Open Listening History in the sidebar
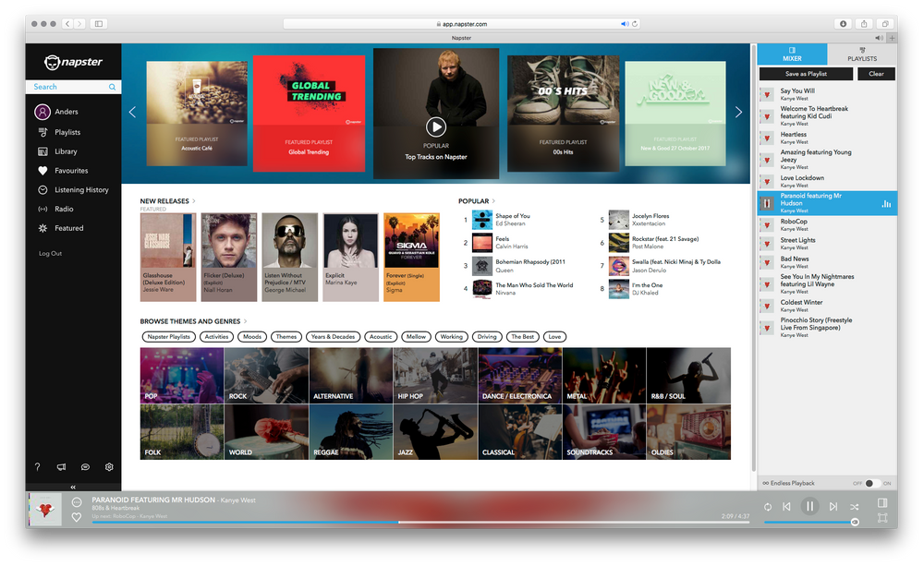 (74, 189)
